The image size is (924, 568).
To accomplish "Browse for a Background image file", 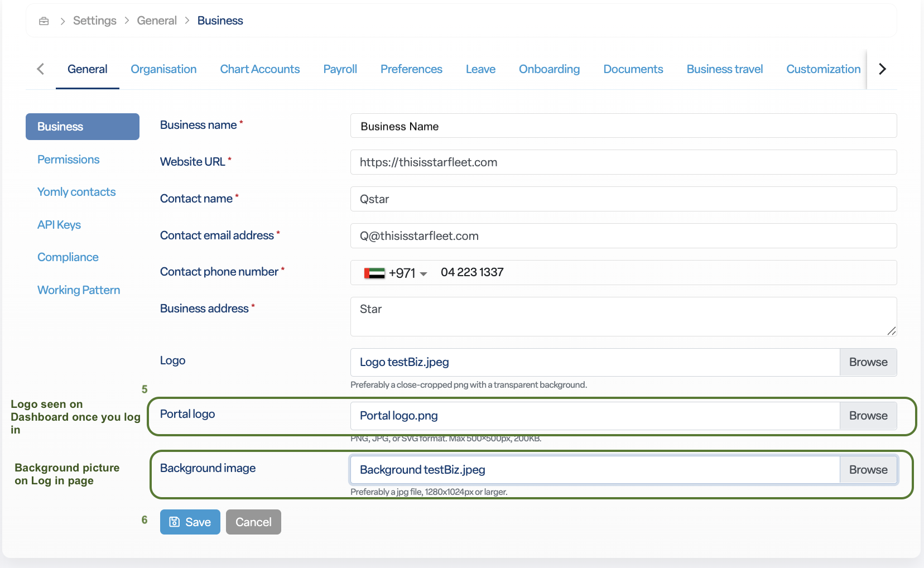I will [x=868, y=470].
